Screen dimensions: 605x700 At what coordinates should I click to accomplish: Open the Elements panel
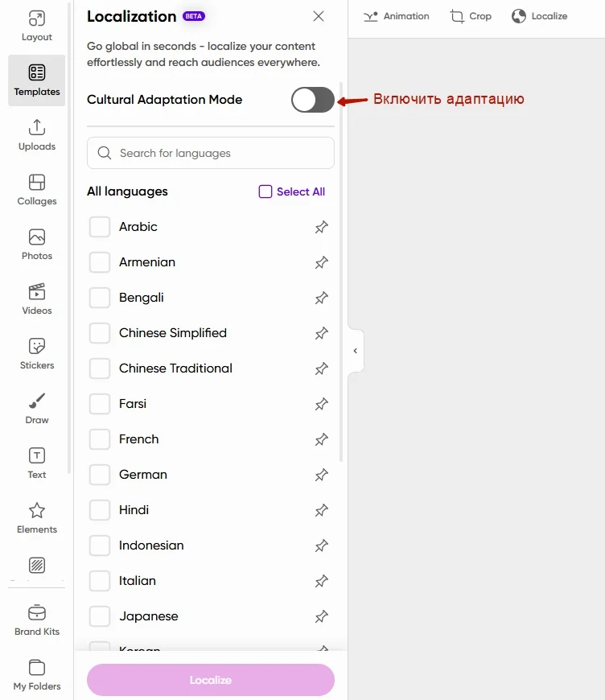click(36, 518)
